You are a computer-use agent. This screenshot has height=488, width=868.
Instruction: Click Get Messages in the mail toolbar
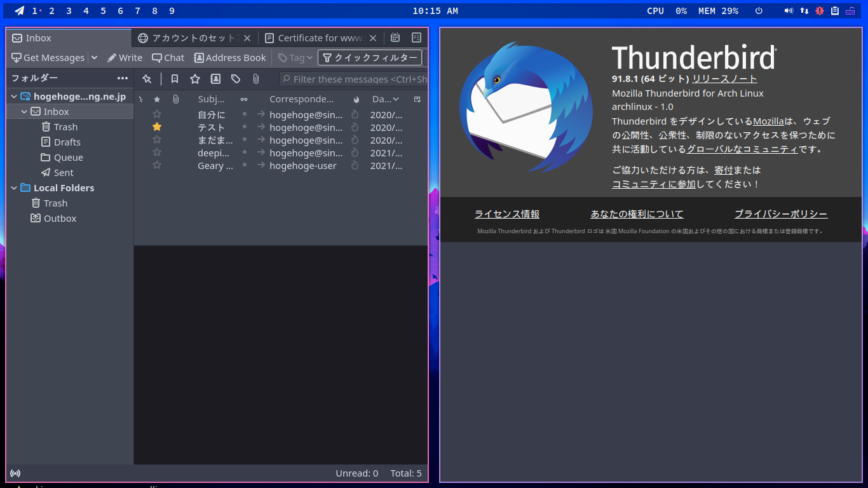pyautogui.click(x=48, y=58)
